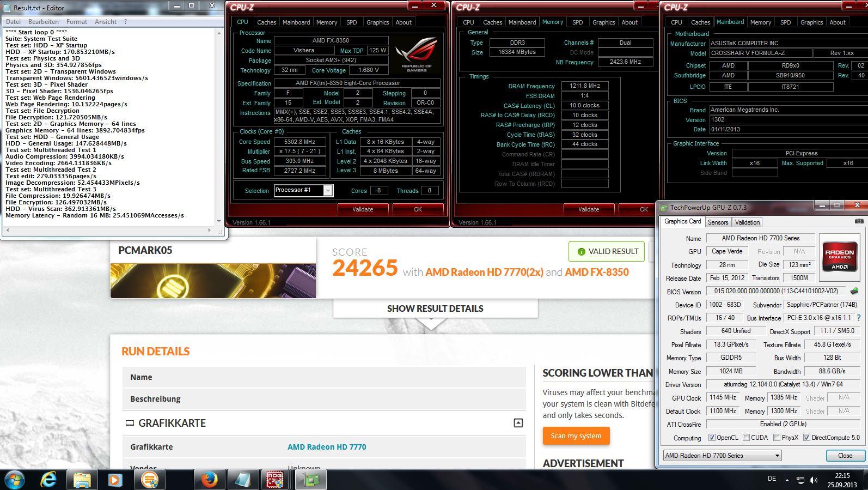868x490 pixels.
Task: Click the GPU Clock 1145 MHz field
Action: coord(723,397)
